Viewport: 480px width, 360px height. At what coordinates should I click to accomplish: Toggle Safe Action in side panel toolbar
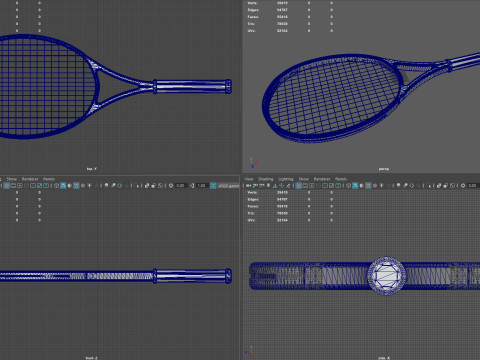[x=331, y=186]
